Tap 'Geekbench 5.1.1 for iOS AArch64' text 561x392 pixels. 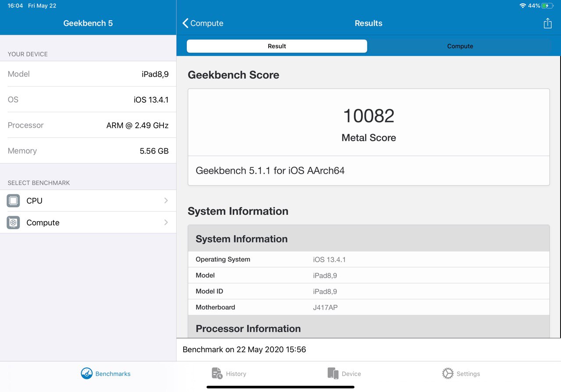(270, 171)
